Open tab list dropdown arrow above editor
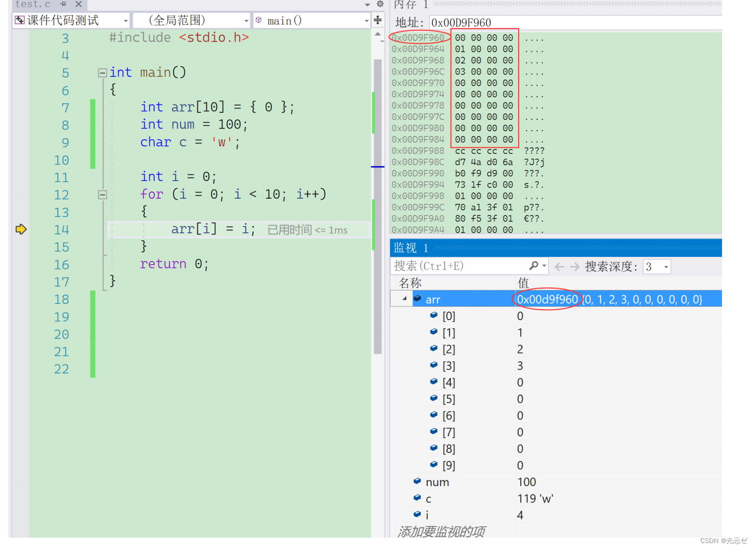Image resolution: width=756 pixels, height=549 pixels. click(x=367, y=4)
